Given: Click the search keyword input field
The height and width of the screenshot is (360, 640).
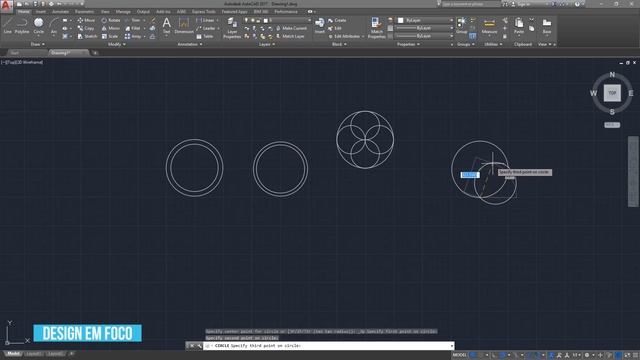Looking at the screenshot, I should pyautogui.click(x=471, y=4).
